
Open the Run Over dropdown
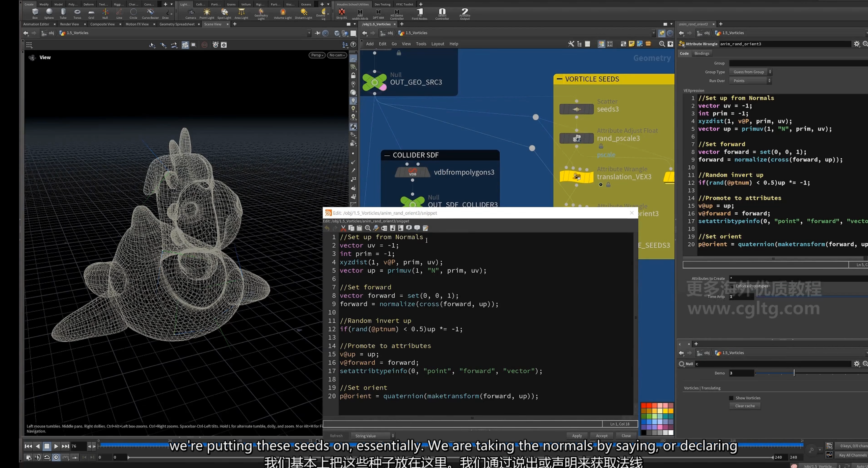pyautogui.click(x=750, y=81)
